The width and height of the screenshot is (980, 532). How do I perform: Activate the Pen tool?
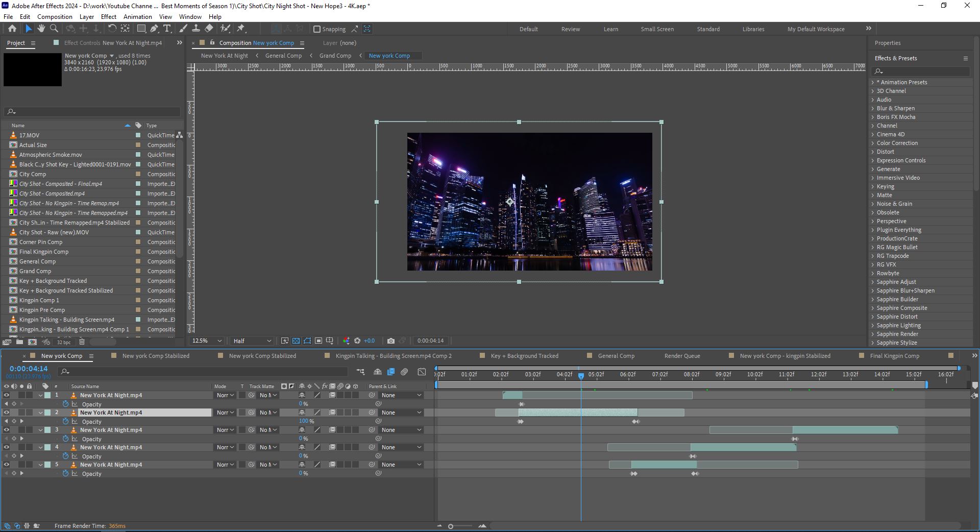(155, 29)
